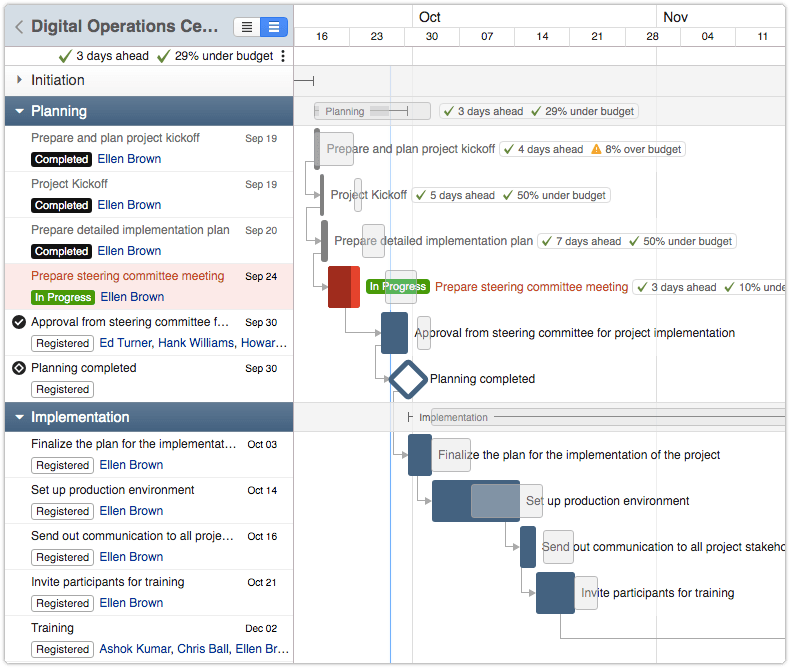Click red steering committee Gantt bar

tap(344, 287)
